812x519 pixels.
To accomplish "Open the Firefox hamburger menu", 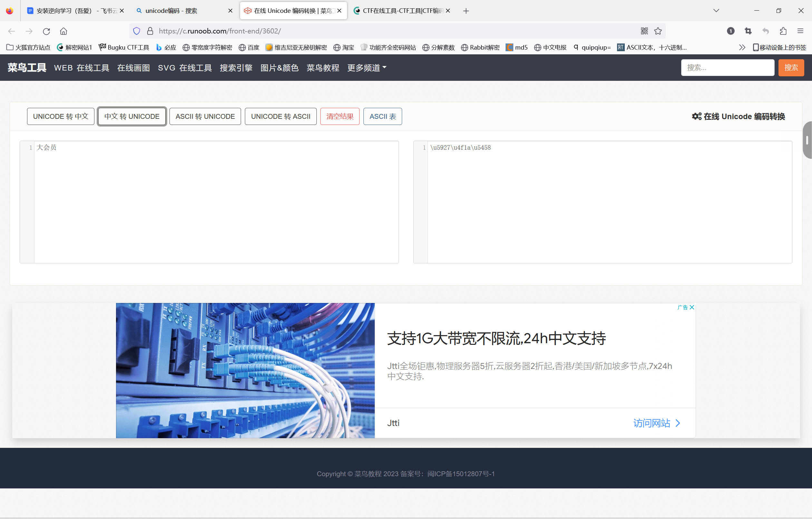I will 800,31.
